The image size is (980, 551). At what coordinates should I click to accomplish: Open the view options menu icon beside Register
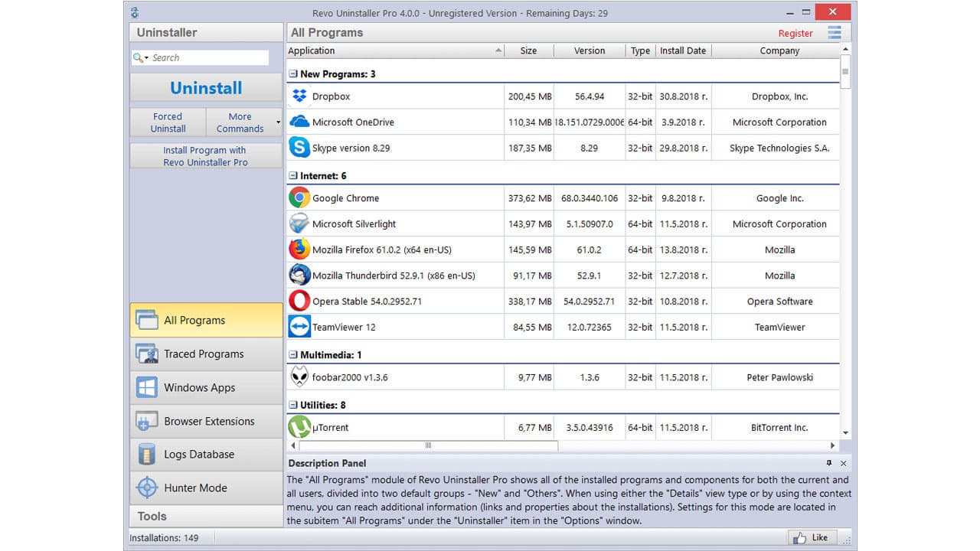(834, 33)
